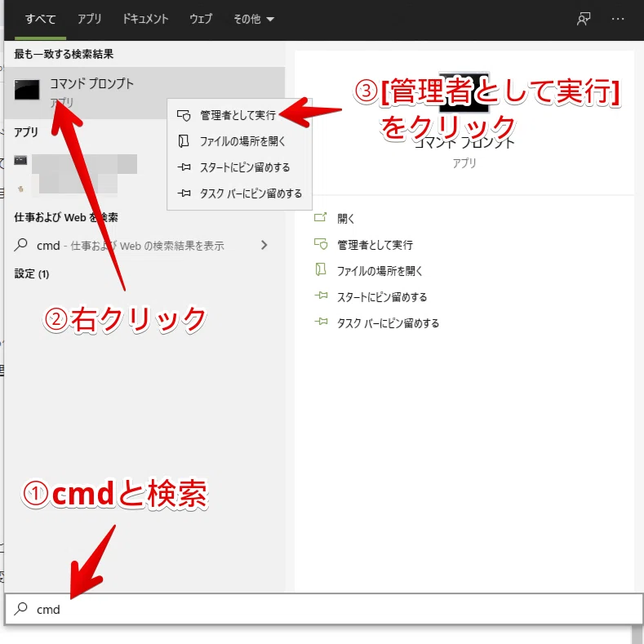The image size is (644, 644).
Task: Click the start pin icon in context menu
Action: pyautogui.click(x=184, y=167)
